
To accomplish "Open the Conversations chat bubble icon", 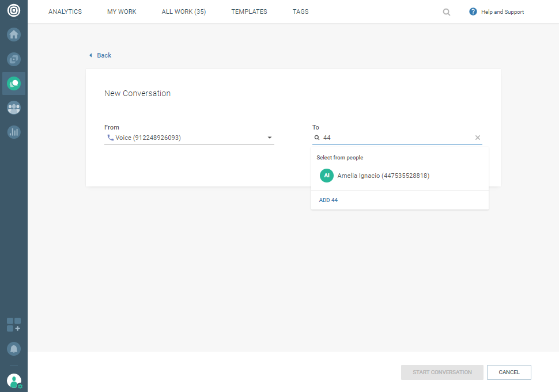I will pyautogui.click(x=14, y=83).
